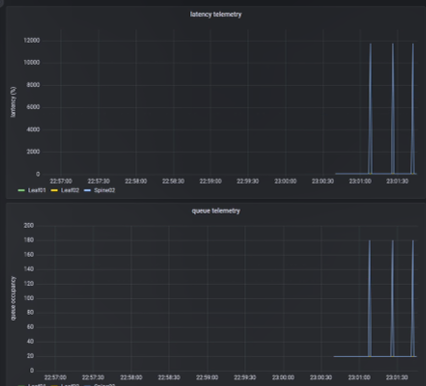Click blue Spine02 color swatch in latency legend
Screen dimensions: 426x386
pos(87,190)
